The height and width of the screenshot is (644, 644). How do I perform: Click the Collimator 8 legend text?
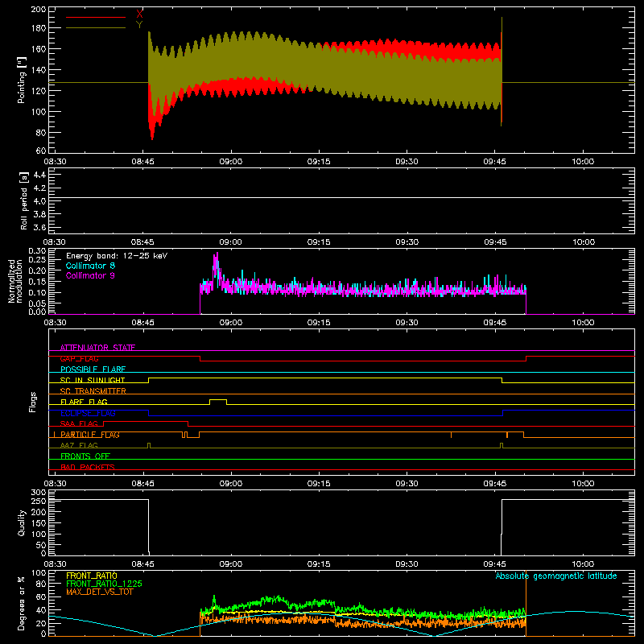(90, 266)
